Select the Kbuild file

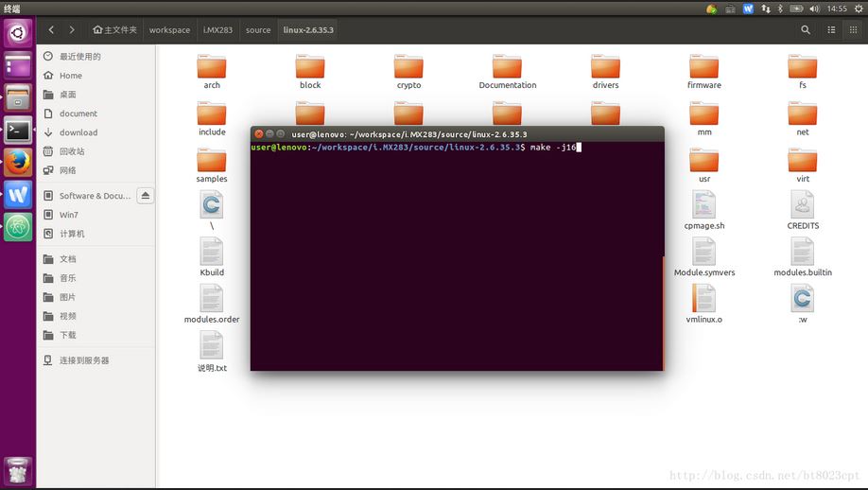(212, 257)
